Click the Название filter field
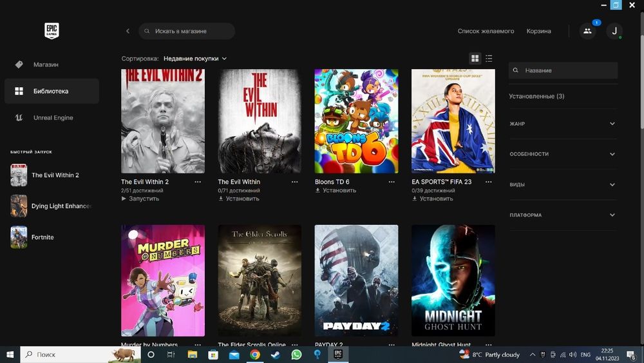The image size is (644, 363). point(563,70)
